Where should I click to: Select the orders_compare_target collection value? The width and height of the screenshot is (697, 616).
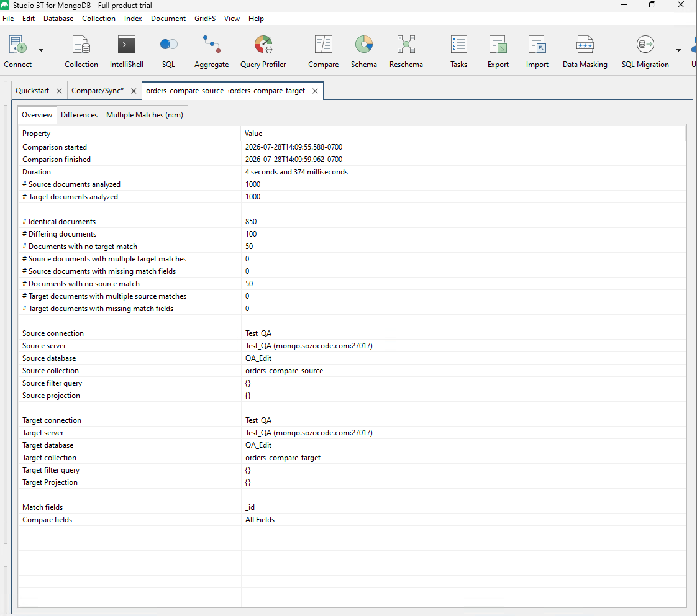point(283,458)
